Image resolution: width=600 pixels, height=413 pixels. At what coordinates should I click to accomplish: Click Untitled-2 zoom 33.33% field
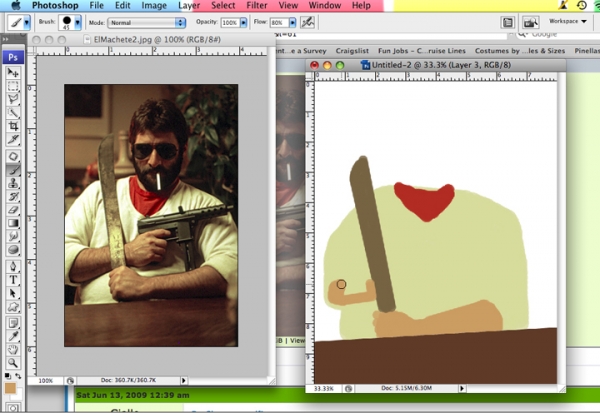[324, 389]
